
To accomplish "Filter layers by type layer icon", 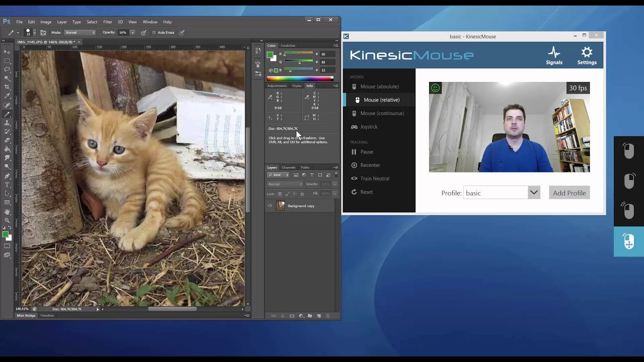I will point(312,175).
